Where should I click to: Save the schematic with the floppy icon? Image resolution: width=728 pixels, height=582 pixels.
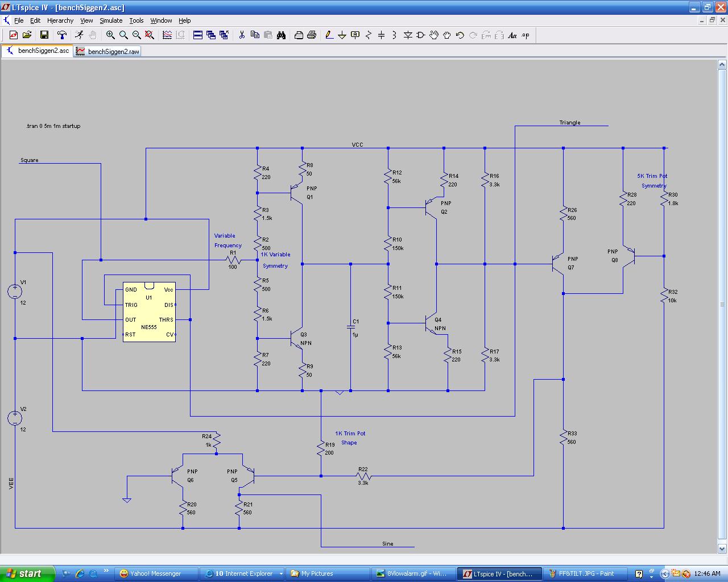[x=44, y=35]
